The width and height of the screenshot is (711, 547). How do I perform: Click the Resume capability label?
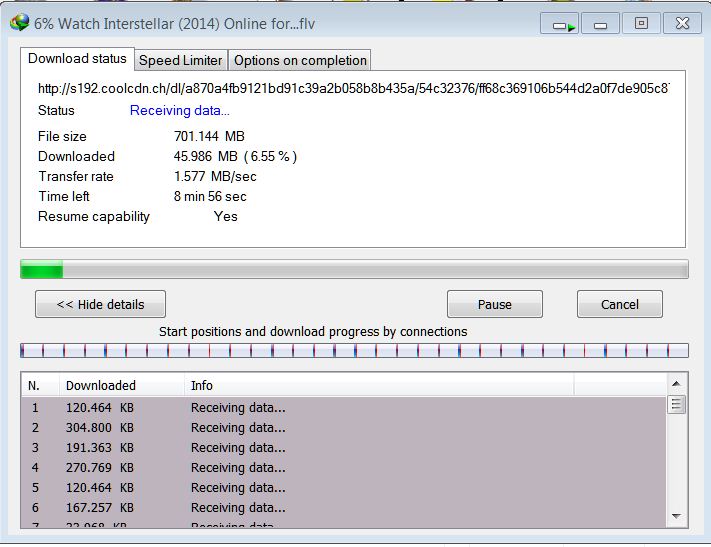coord(94,217)
